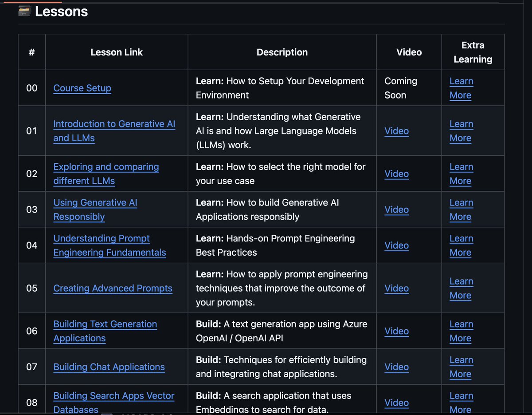Open the Building Chat Applications Video link

396,367
